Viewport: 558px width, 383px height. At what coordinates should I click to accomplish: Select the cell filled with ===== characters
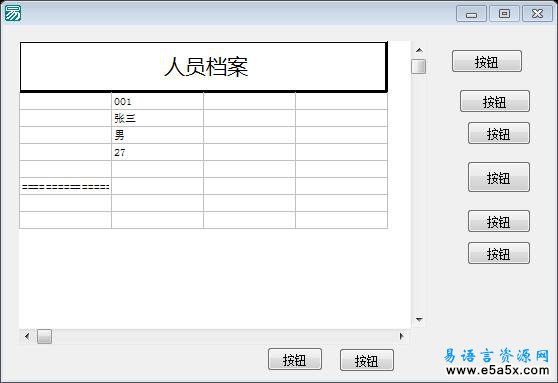[65, 186]
